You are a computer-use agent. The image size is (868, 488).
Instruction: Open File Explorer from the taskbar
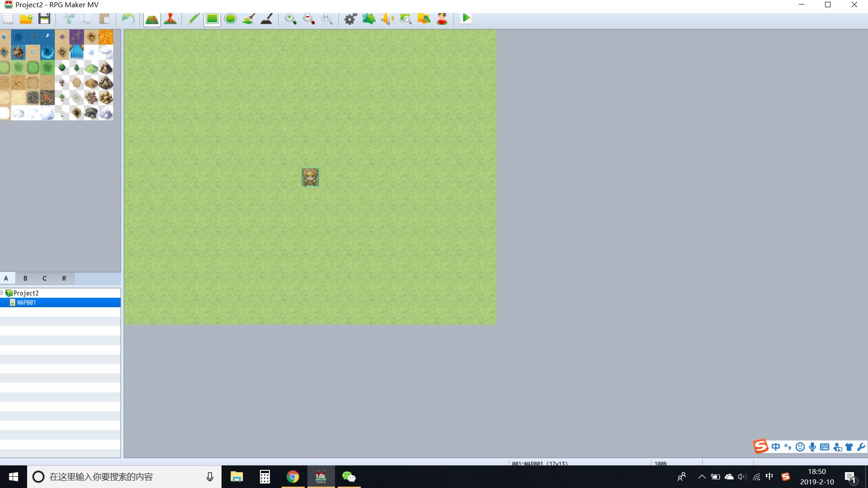pos(236,477)
